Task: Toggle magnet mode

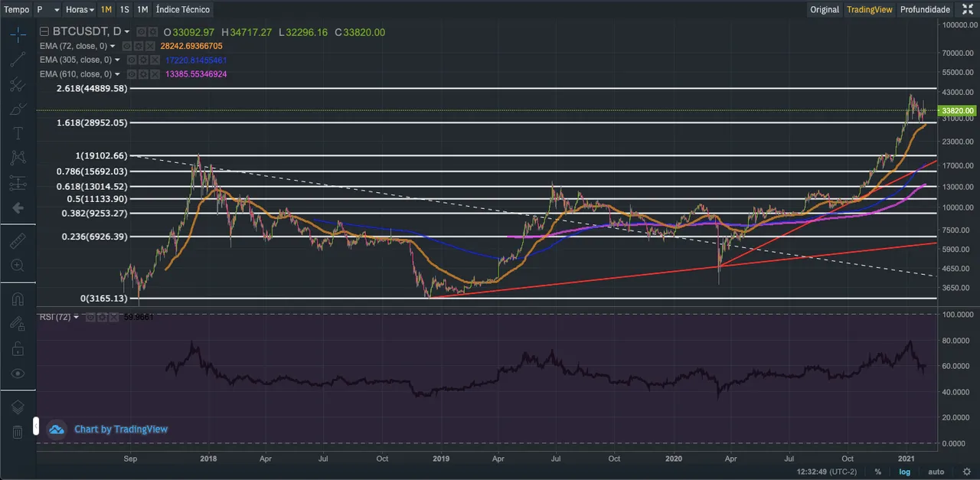Action: coord(18,299)
